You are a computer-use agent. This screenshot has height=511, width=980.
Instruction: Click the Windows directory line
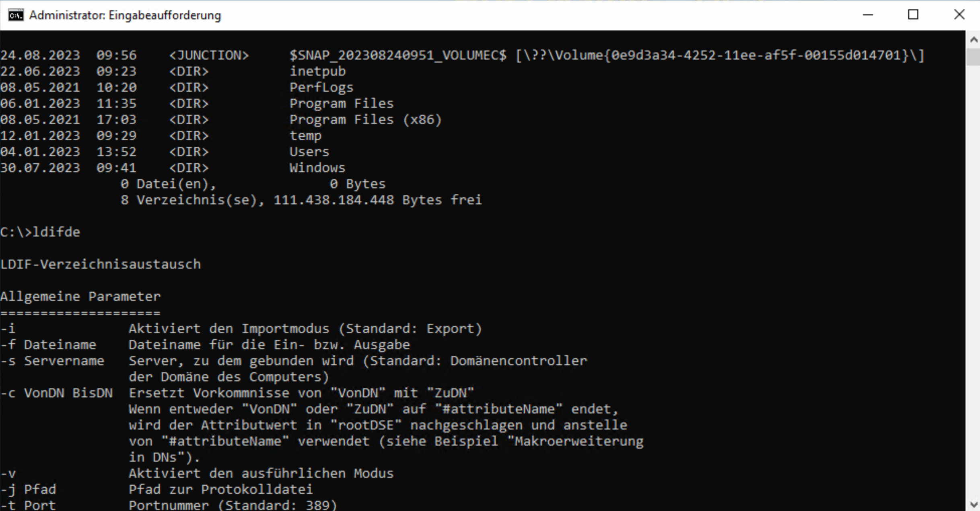[317, 168]
